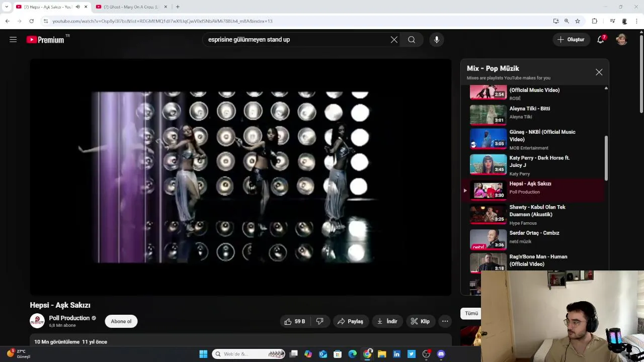Open Windows Start menu
Image resolution: width=644 pixels, height=362 pixels.
tap(203, 354)
